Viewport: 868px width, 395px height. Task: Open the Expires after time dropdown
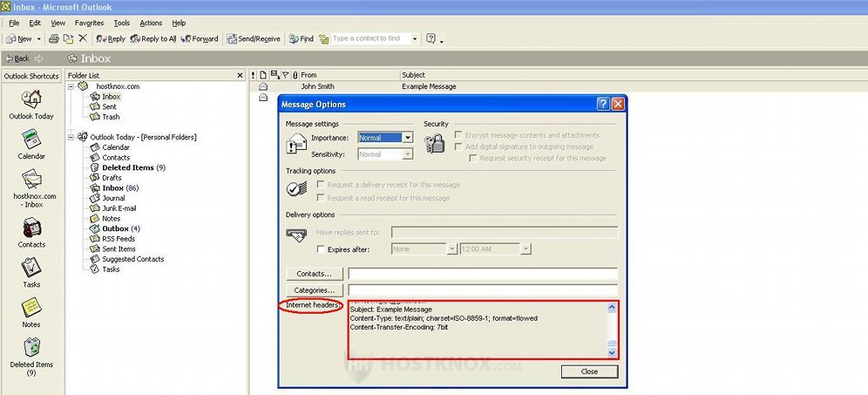(526, 249)
